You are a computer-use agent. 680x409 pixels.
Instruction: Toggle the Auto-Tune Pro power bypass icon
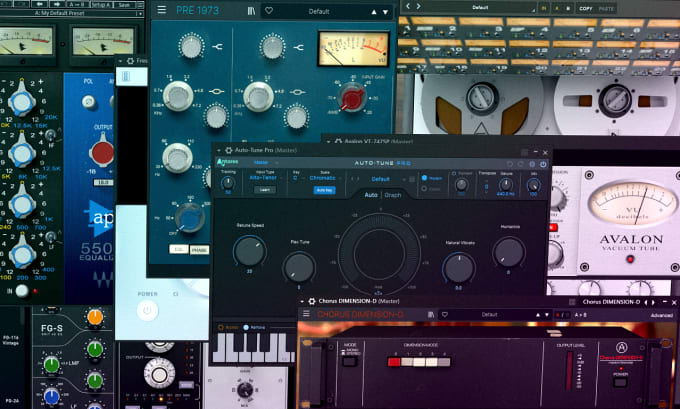point(543,164)
